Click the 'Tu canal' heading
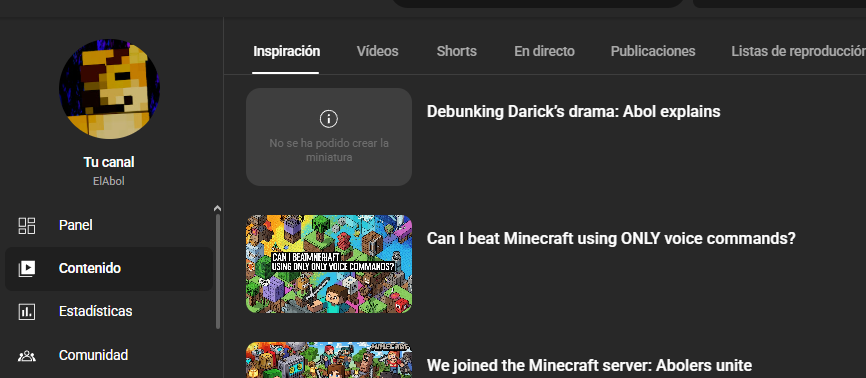This screenshot has height=378, width=866. point(109,162)
